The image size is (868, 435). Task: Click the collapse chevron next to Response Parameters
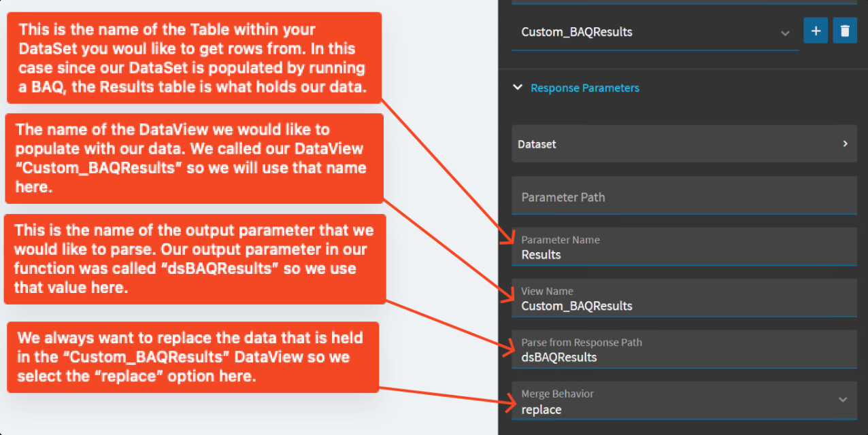[x=517, y=87]
